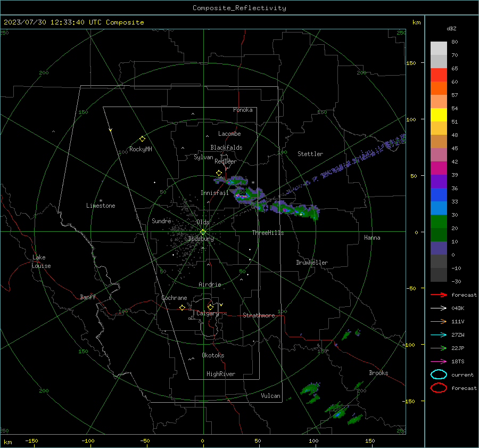
Task: Click the yellow diamond marker above Calgary
Action: [x=210, y=307]
